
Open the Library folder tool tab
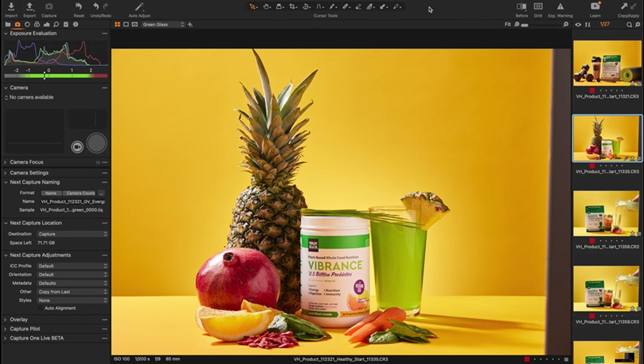coord(8,24)
